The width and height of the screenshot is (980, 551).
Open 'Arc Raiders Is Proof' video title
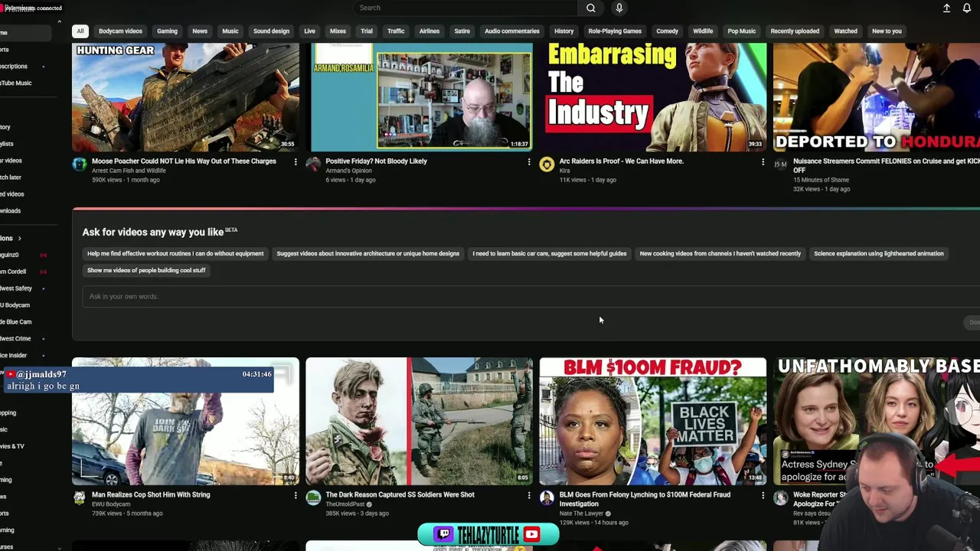tap(621, 161)
